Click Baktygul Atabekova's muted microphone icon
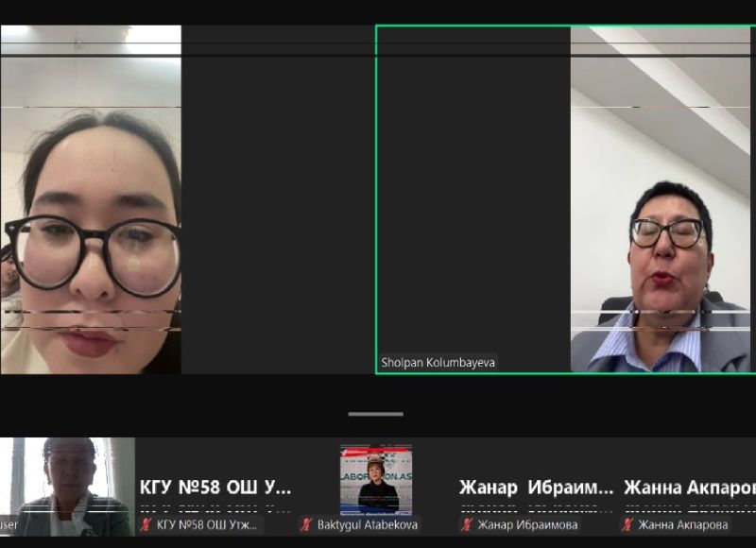Image resolution: width=756 pixels, height=548 pixels. 306,524
